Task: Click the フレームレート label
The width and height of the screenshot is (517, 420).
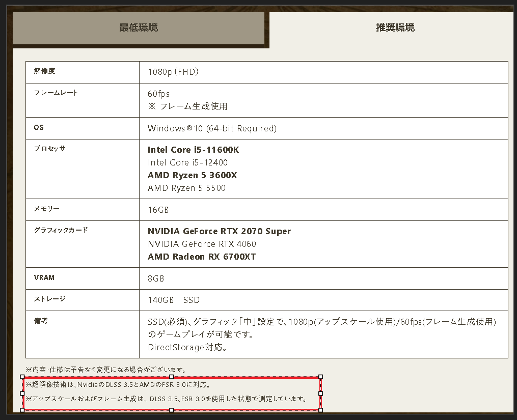Action: coord(56,93)
